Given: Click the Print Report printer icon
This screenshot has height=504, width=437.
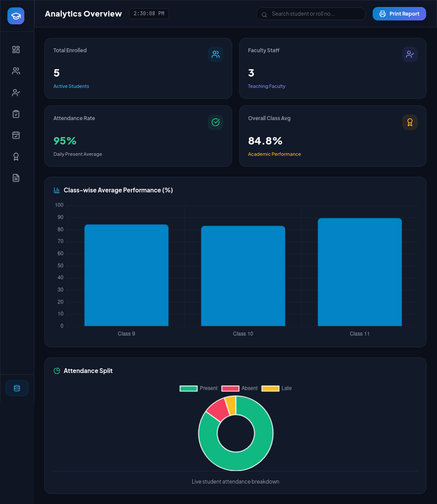Looking at the screenshot, I should click(382, 14).
